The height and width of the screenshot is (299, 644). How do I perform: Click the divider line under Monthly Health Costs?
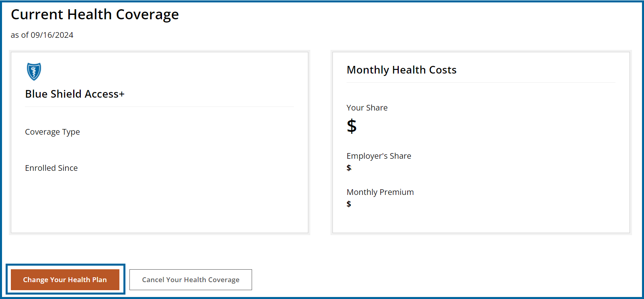pyautogui.click(x=481, y=83)
